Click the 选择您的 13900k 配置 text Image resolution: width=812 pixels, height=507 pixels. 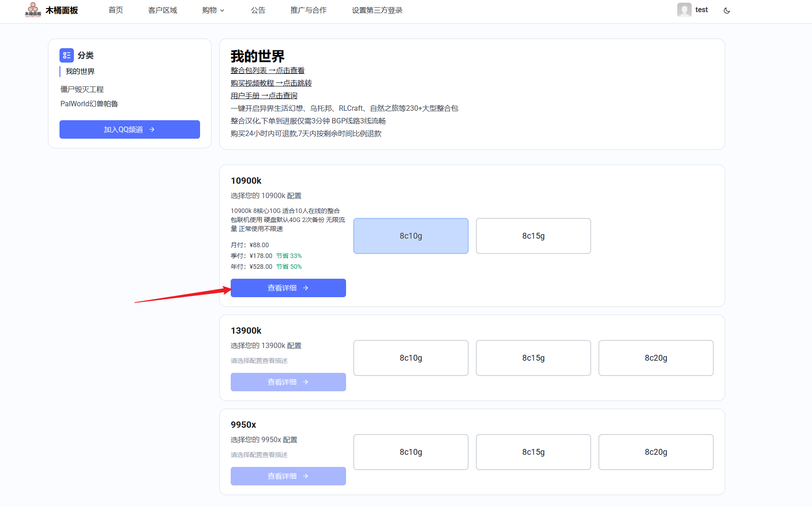coord(266,346)
